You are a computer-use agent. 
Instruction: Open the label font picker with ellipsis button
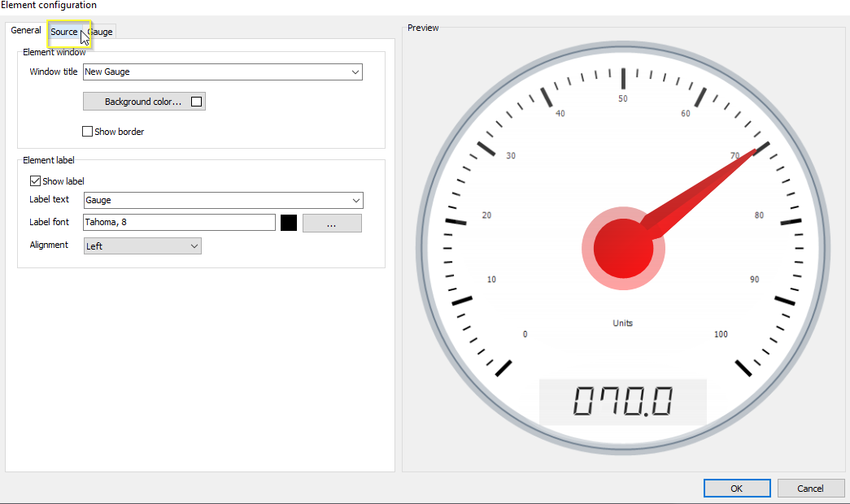point(331,222)
